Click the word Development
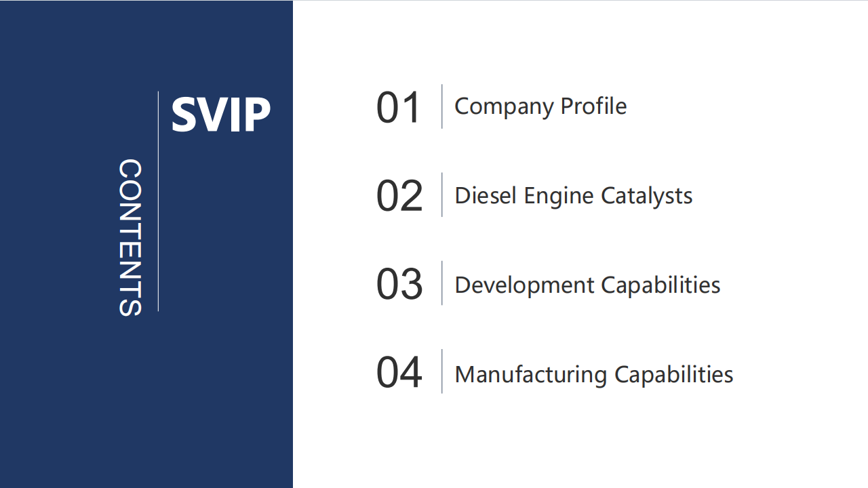Screen dimensions: 868x488 point(524,285)
